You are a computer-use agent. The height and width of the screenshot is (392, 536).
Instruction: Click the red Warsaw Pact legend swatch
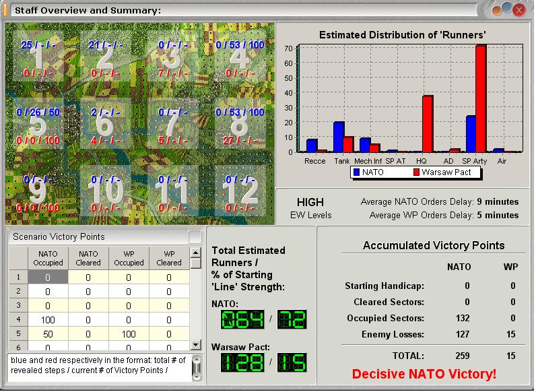(416, 172)
